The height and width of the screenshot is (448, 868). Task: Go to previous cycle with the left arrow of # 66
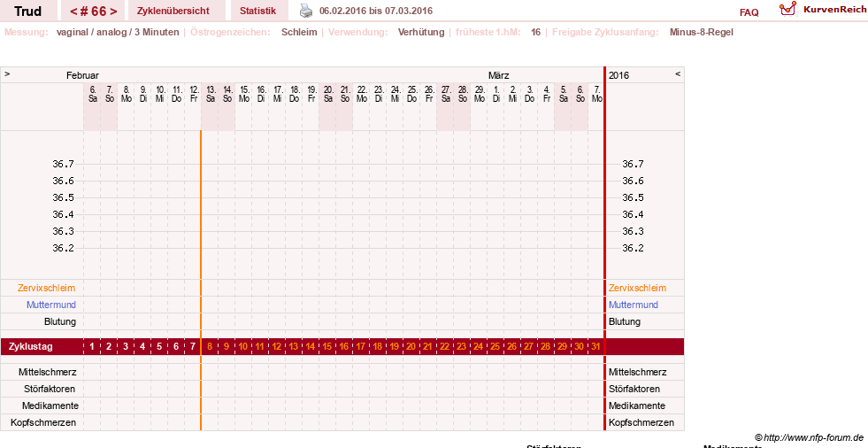(73, 12)
